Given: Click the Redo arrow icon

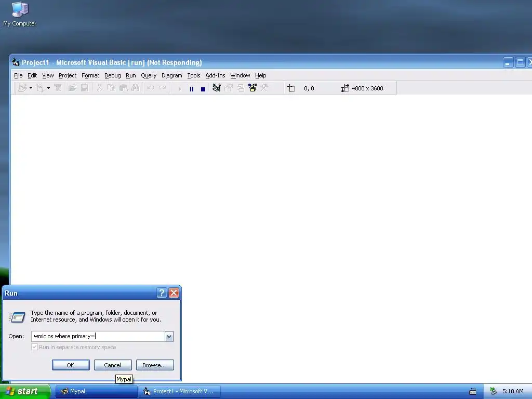Looking at the screenshot, I should coord(163,88).
